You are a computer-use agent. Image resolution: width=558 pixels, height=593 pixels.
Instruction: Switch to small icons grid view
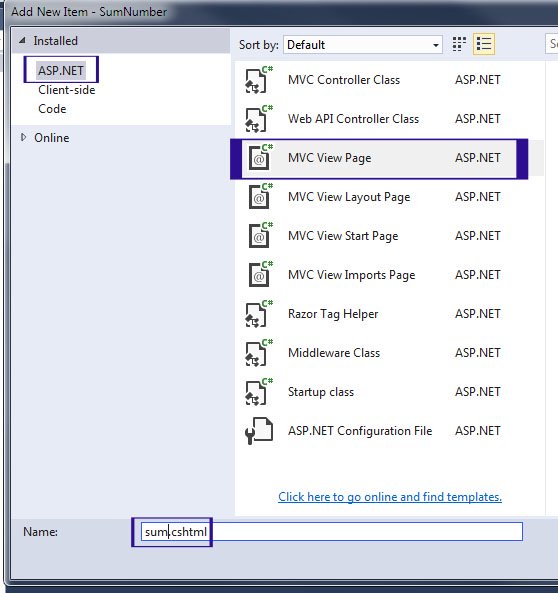pyautogui.click(x=459, y=44)
